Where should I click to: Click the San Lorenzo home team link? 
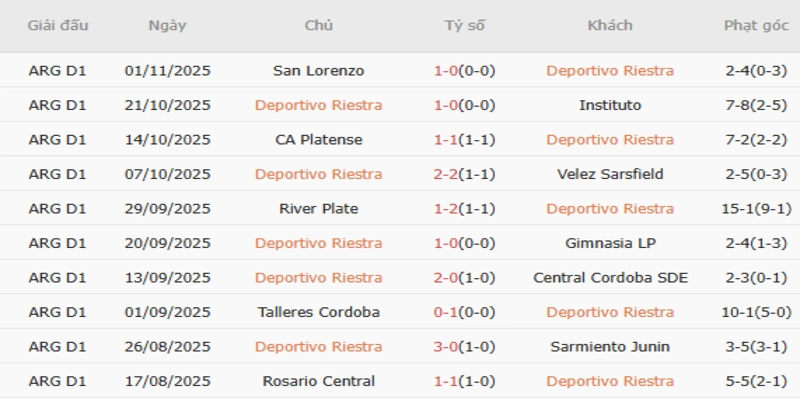pyautogui.click(x=318, y=71)
